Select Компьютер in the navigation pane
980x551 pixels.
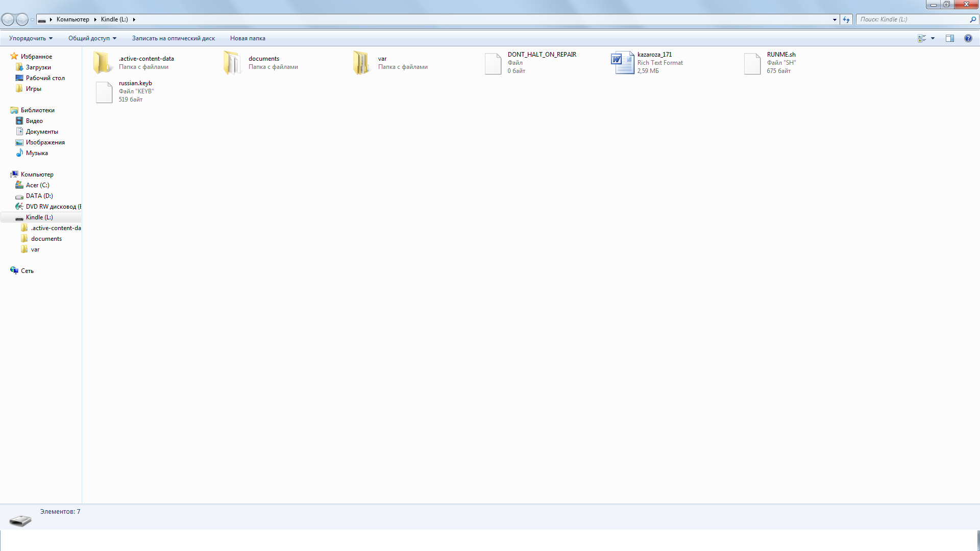(x=37, y=174)
